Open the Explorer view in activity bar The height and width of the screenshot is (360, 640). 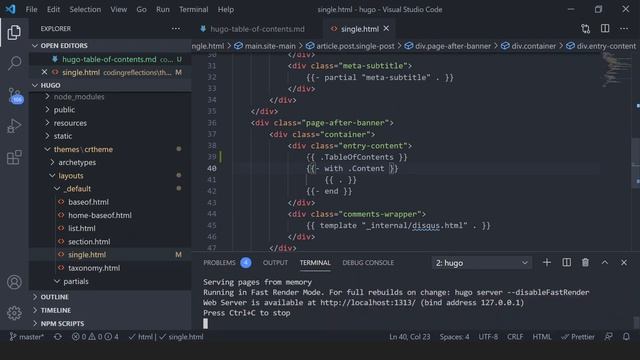14,32
